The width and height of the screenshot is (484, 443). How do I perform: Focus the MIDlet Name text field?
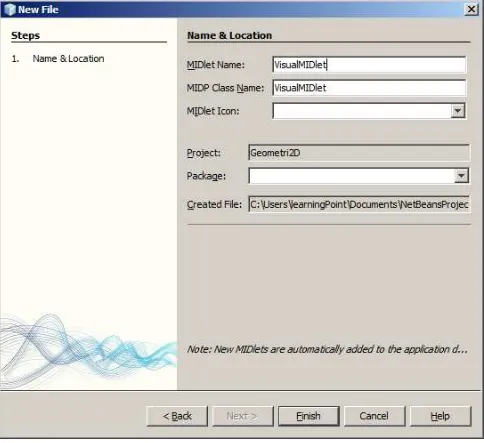[x=369, y=65]
